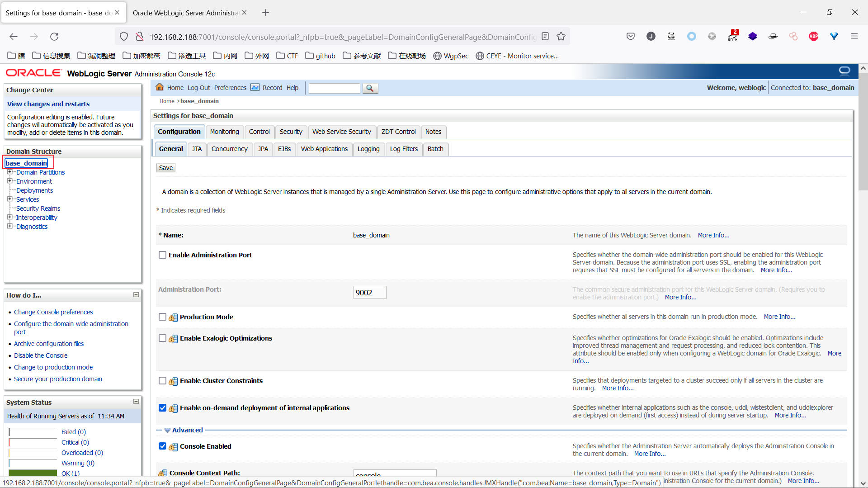Uncheck the Console Enabled checkbox
Screen dimensions: 868x488
[162, 446]
